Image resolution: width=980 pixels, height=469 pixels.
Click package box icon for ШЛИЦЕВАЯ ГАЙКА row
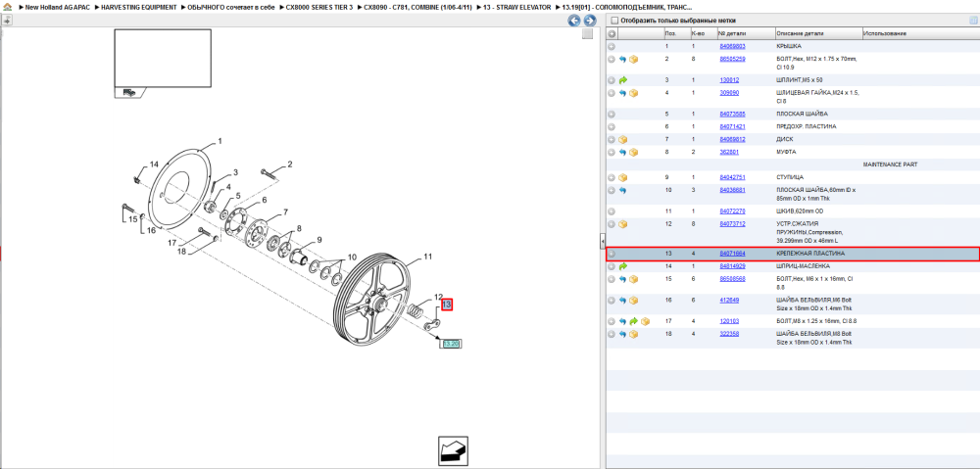[x=633, y=92]
